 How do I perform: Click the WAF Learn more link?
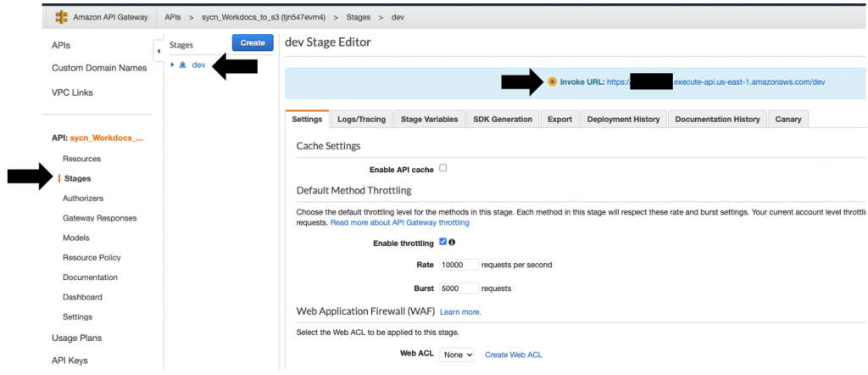click(460, 312)
